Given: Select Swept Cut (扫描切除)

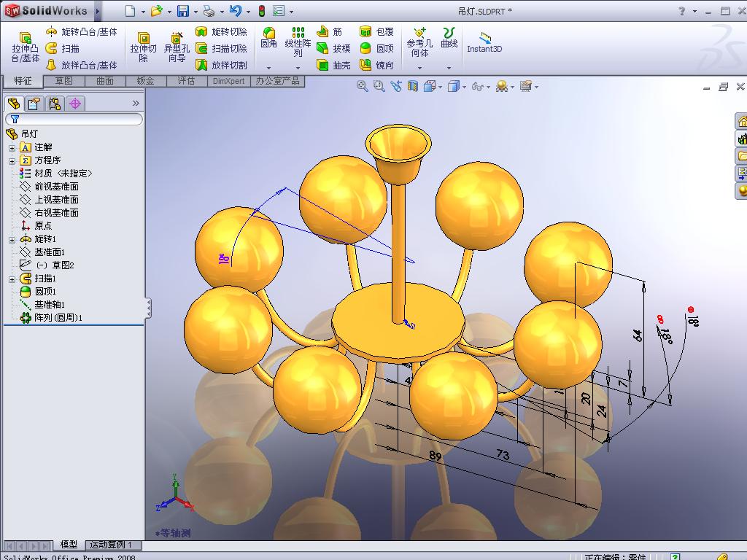Looking at the screenshot, I should click(x=222, y=49).
